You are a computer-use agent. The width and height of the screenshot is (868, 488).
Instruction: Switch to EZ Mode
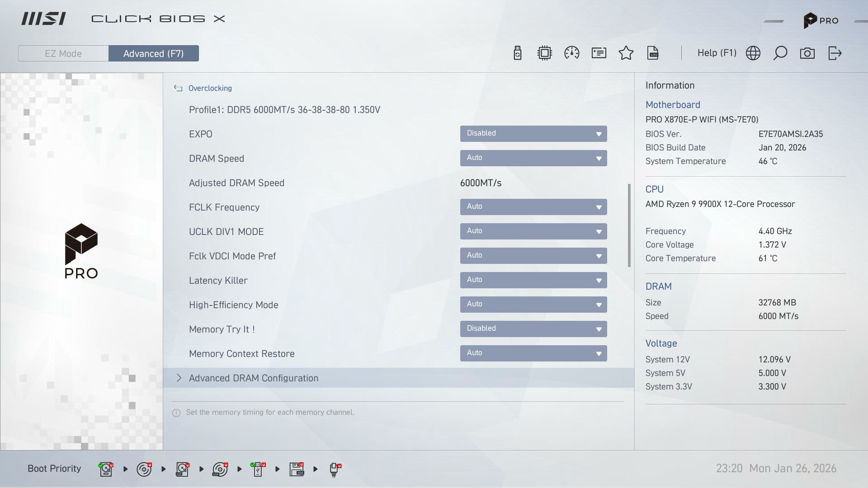coord(63,53)
